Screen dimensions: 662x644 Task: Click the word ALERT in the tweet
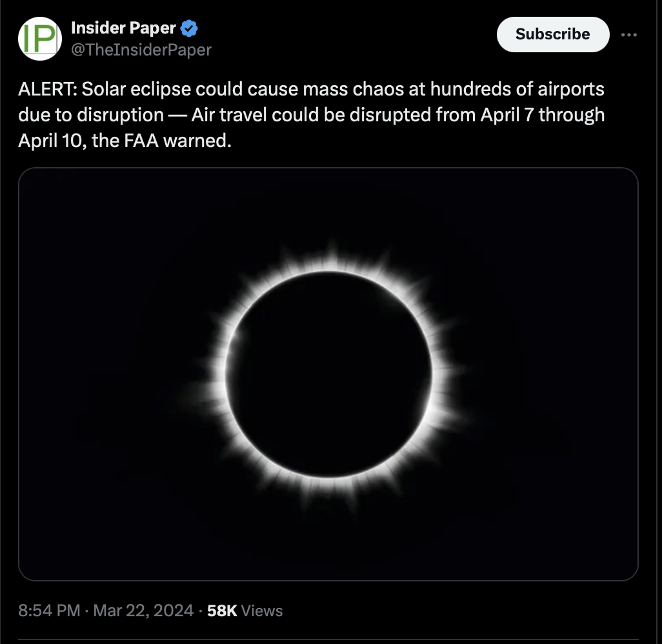46,90
